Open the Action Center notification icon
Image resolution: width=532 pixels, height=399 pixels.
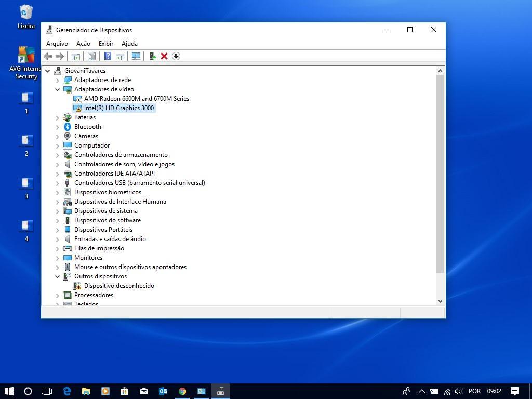(515, 391)
